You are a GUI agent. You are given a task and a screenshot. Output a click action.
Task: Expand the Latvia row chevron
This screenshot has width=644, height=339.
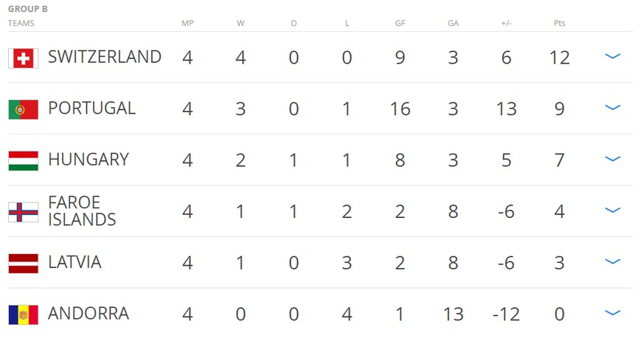pyautogui.click(x=612, y=261)
